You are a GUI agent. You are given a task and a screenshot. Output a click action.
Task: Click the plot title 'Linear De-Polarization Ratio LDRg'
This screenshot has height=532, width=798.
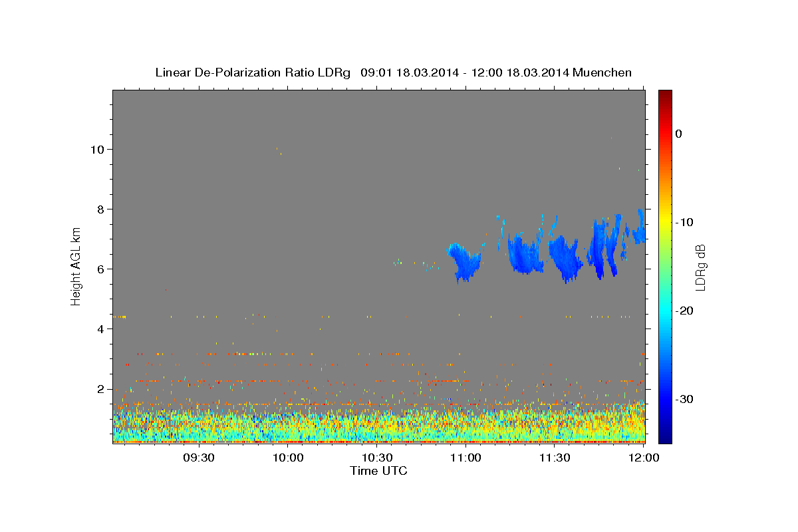tap(253, 72)
